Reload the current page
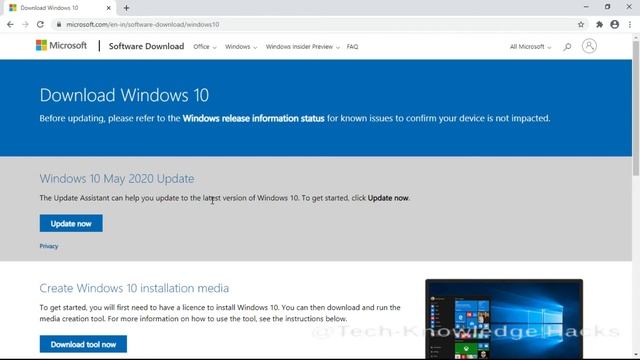 click(x=40, y=24)
